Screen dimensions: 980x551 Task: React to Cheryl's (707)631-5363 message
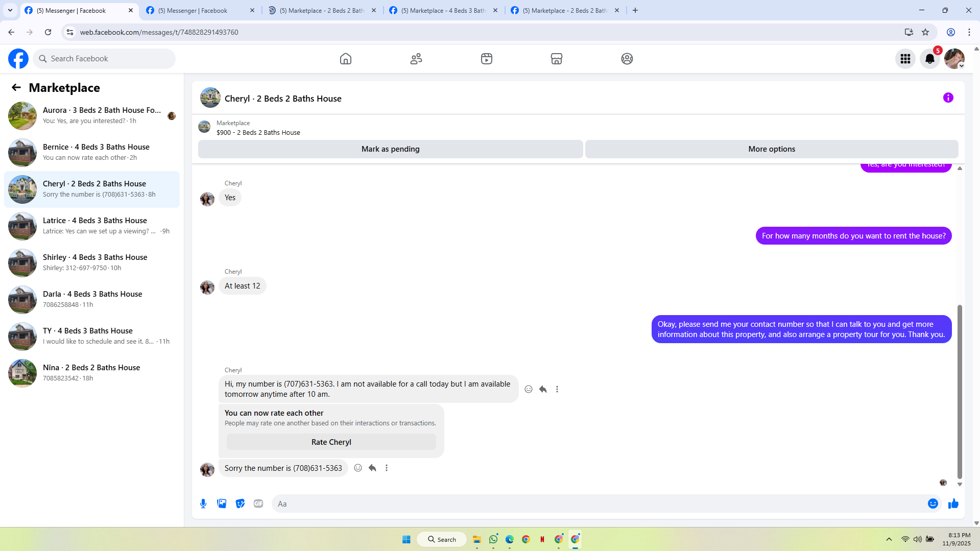tap(529, 389)
